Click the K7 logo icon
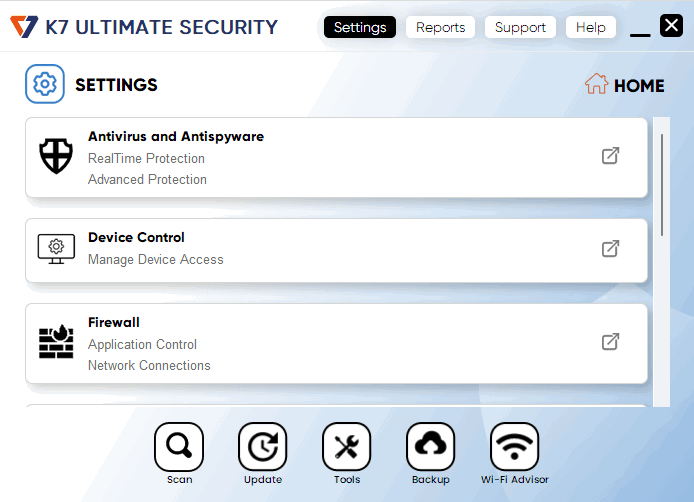The image size is (694, 502). tap(24, 27)
